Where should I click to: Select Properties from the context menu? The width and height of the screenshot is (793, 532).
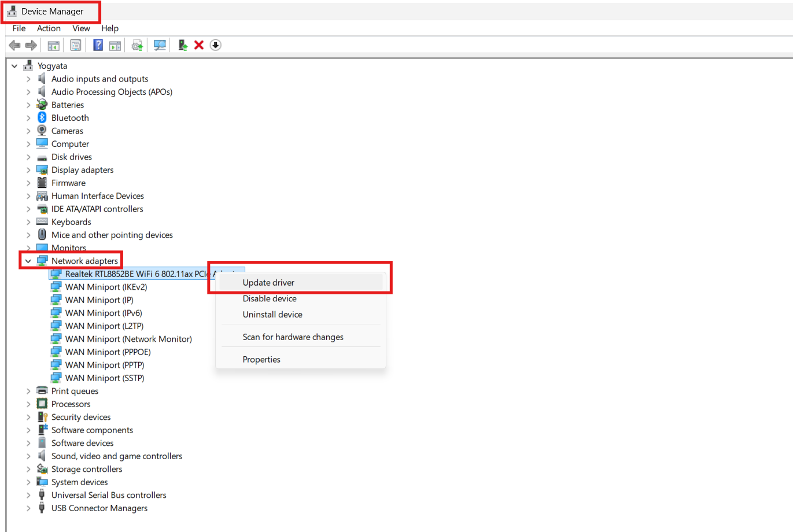pyautogui.click(x=261, y=359)
